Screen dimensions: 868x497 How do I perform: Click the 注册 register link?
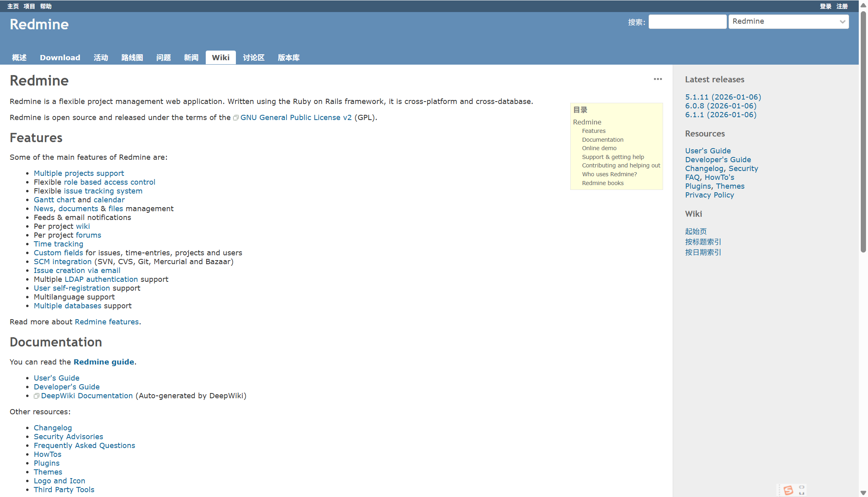tap(842, 6)
